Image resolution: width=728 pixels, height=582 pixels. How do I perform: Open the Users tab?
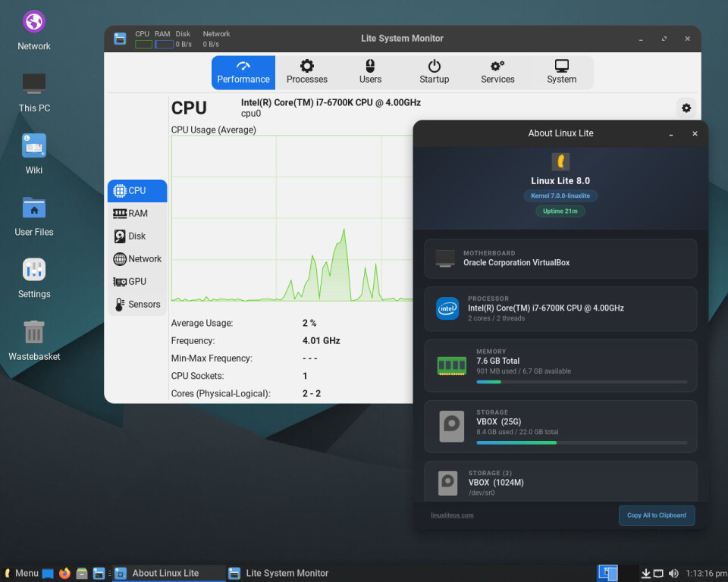coord(371,73)
